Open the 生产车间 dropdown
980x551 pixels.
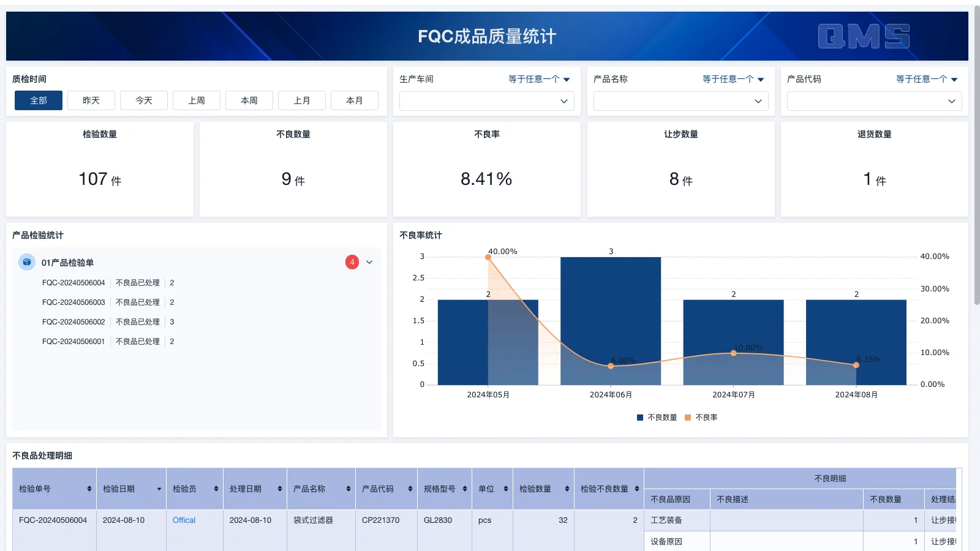click(x=486, y=101)
